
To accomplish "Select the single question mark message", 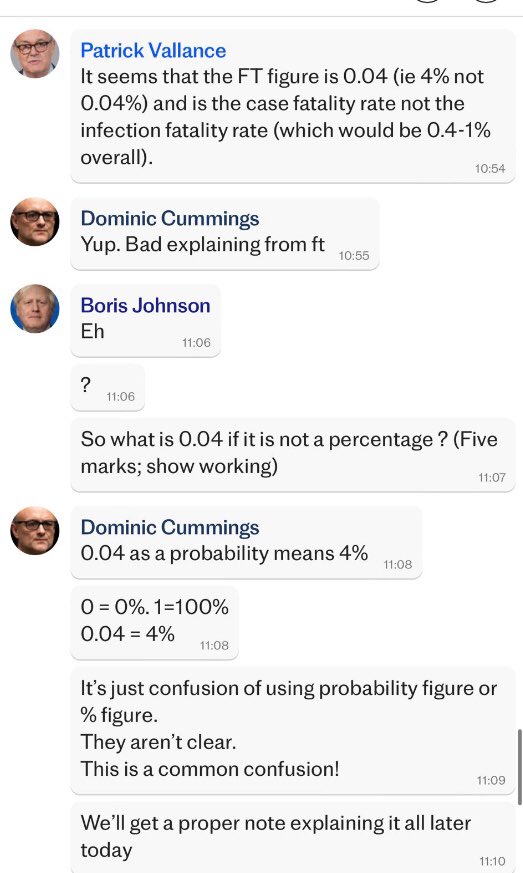I will (107, 388).
